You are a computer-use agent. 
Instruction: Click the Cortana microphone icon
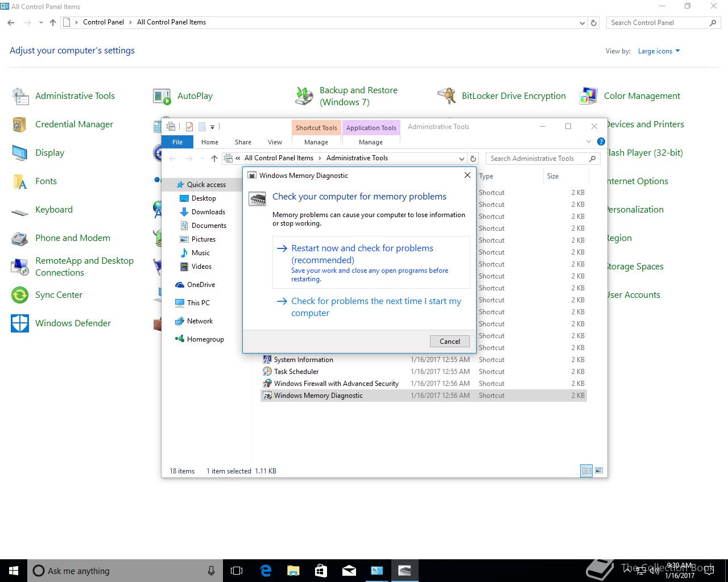coord(211,571)
